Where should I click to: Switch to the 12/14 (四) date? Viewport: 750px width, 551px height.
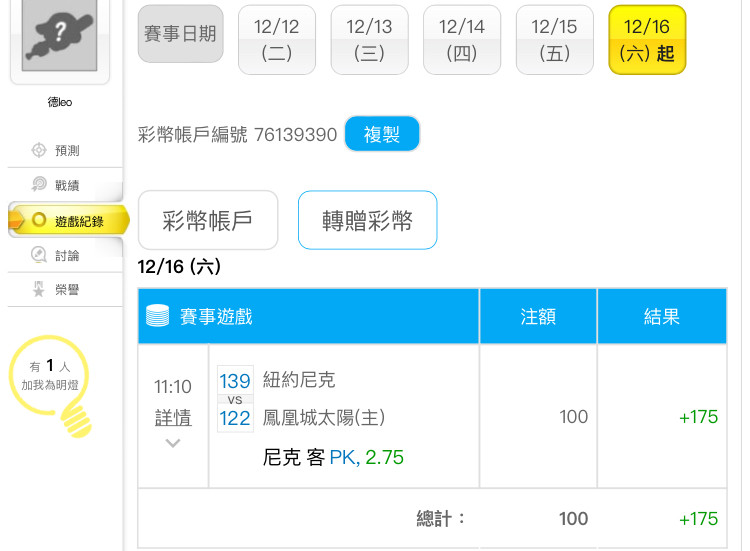coord(462,40)
